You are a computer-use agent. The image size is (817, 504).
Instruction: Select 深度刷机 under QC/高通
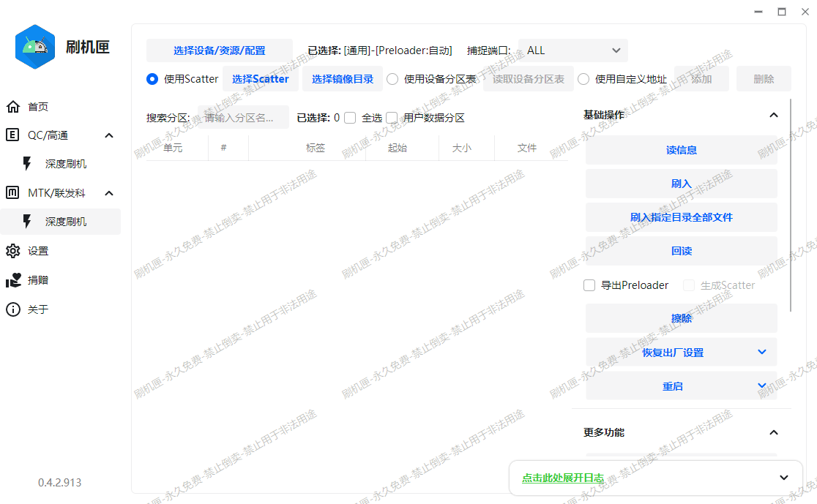coord(64,163)
